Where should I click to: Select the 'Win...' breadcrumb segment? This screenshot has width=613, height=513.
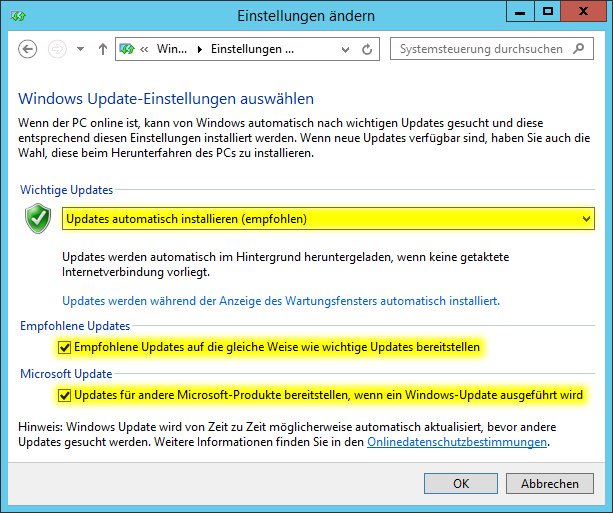[172, 49]
